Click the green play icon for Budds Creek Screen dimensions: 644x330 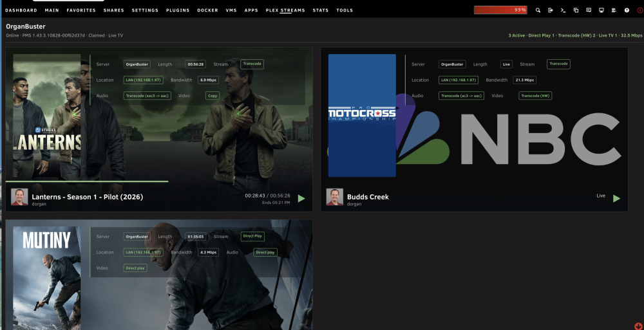[x=616, y=199]
